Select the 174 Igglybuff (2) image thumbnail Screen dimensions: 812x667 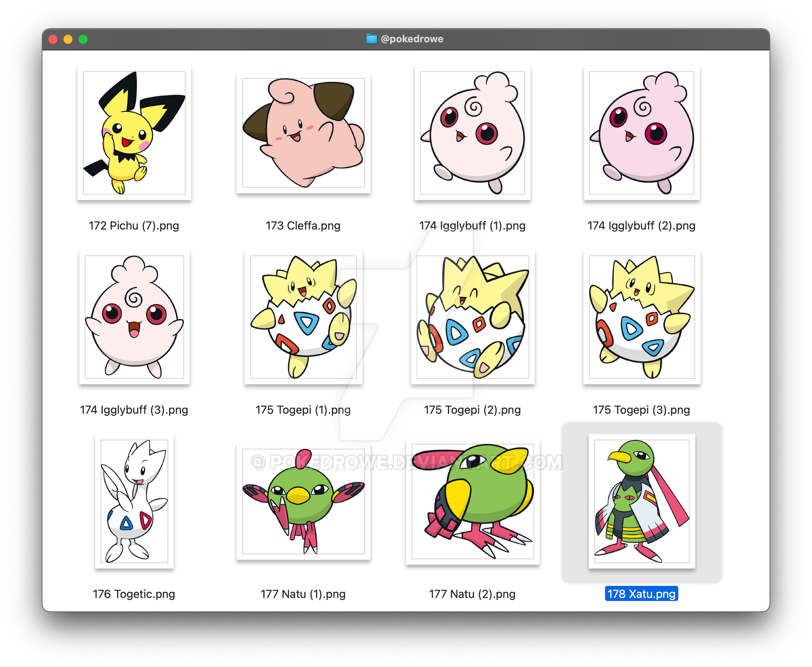click(x=642, y=133)
